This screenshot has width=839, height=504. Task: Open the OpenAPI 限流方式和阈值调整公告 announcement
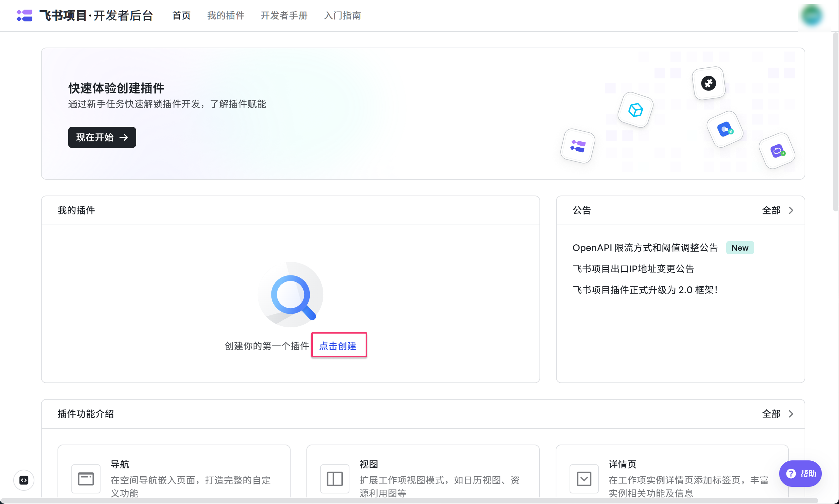(645, 248)
